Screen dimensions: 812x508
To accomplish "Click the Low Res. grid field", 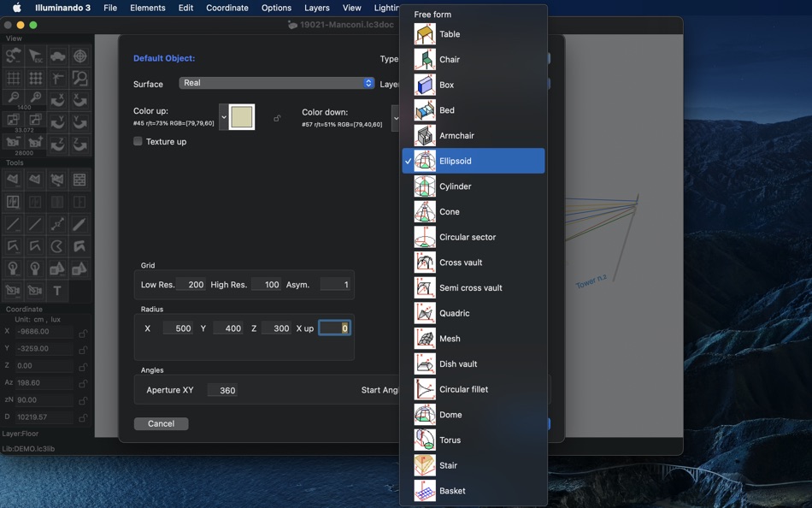I will click(191, 285).
